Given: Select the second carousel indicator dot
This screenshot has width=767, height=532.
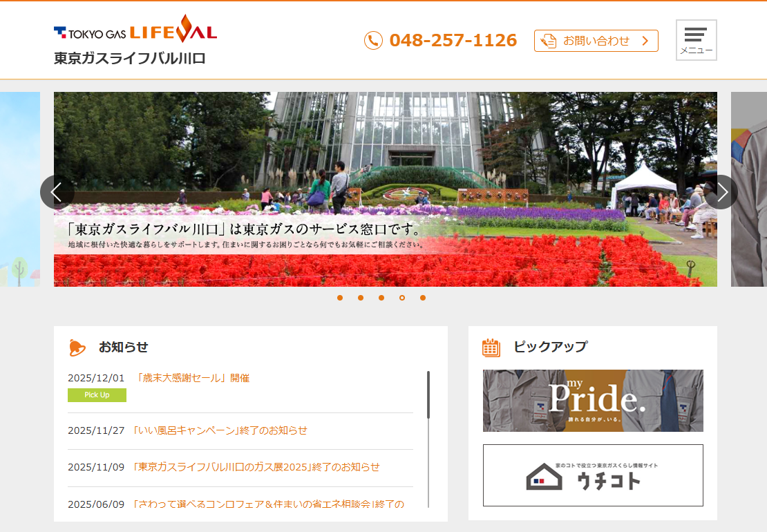Looking at the screenshot, I should [361, 298].
